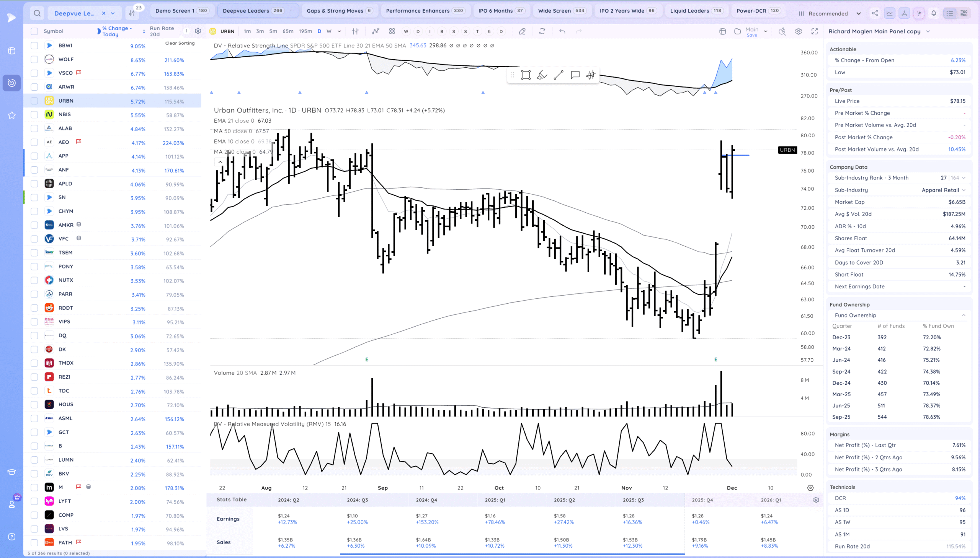The image size is (980, 558).
Task: Click the indicators icon in chart toolbar
Action: click(x=375, y=31)
